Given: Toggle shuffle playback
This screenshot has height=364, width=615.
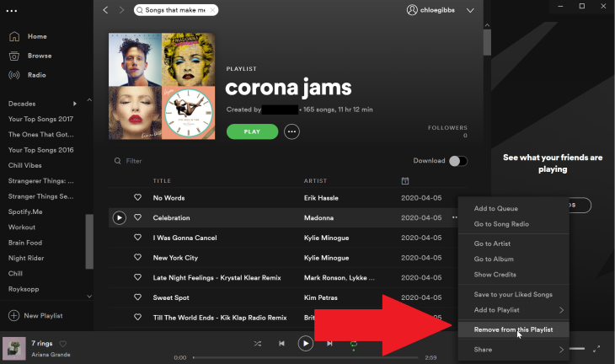Looking at the screenshot, I should [257, 344].
